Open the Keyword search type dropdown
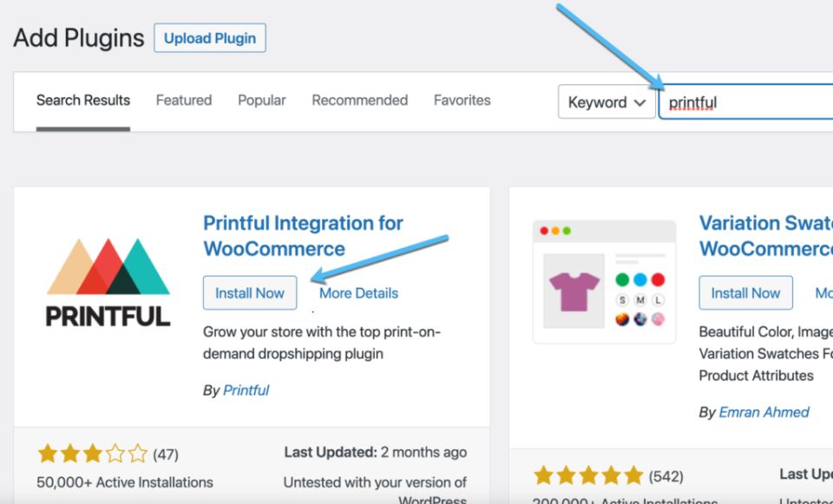 click(607, 102)
